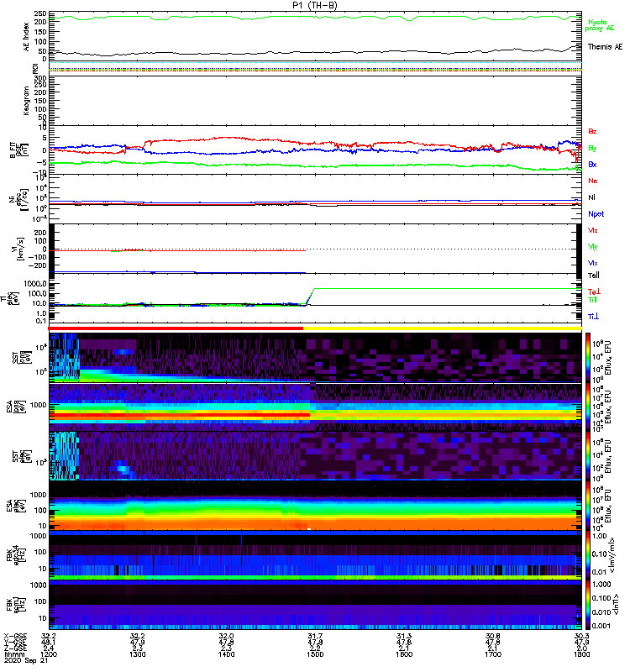Click the SST ions Eflux color bar

coord(588,357)
